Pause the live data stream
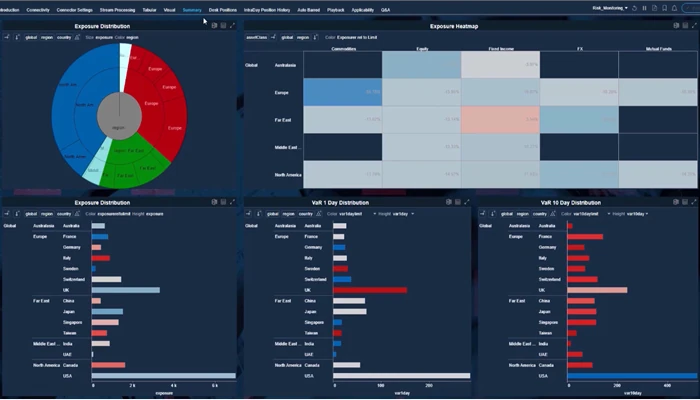Image resolution: width=700 pixels, height=400 pixels. point(645,8)
